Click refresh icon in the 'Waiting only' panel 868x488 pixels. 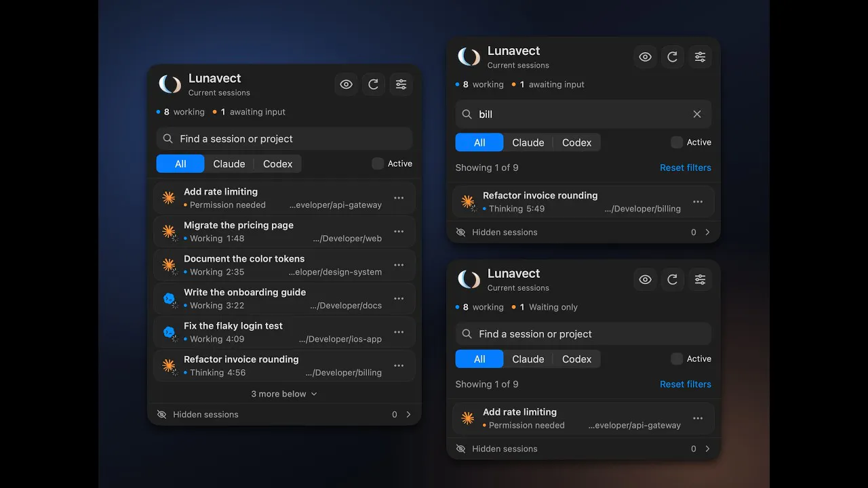(673, 279)
